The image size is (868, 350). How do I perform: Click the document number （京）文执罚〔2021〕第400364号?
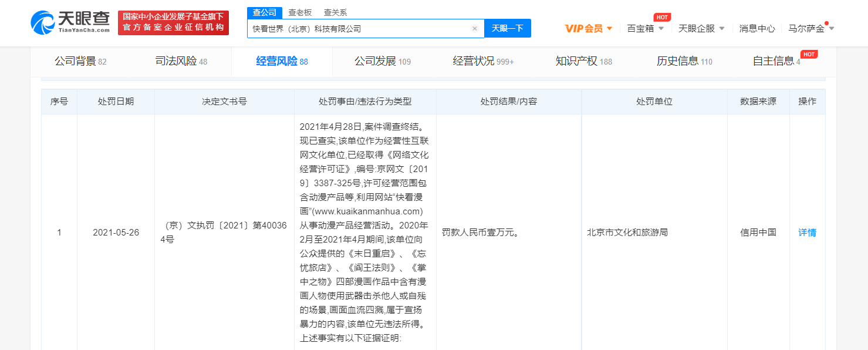click(224, 233)
